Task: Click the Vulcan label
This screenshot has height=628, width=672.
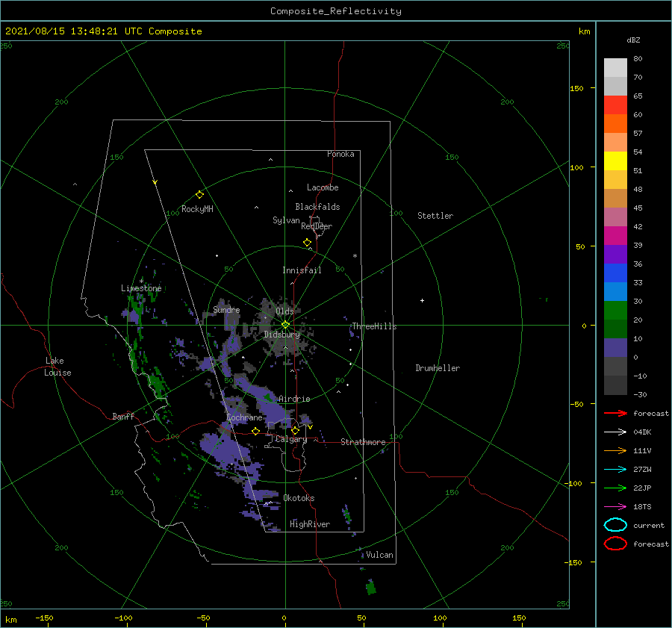Action: [x=379, y=555]
